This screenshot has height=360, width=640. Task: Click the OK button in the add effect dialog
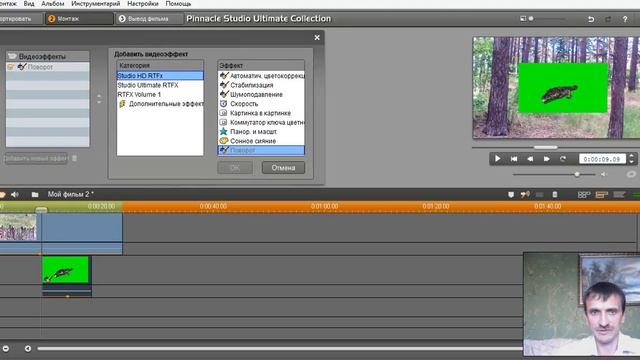(x=235, y=168)
